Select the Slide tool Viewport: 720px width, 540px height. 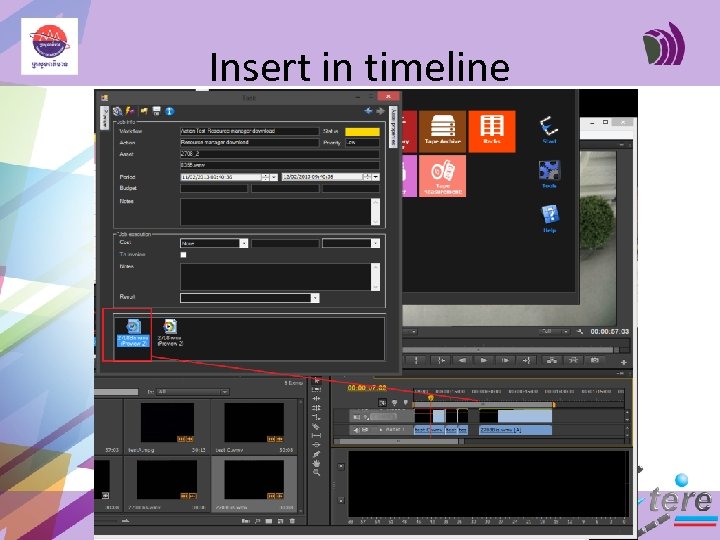click(x=316, y=444)
